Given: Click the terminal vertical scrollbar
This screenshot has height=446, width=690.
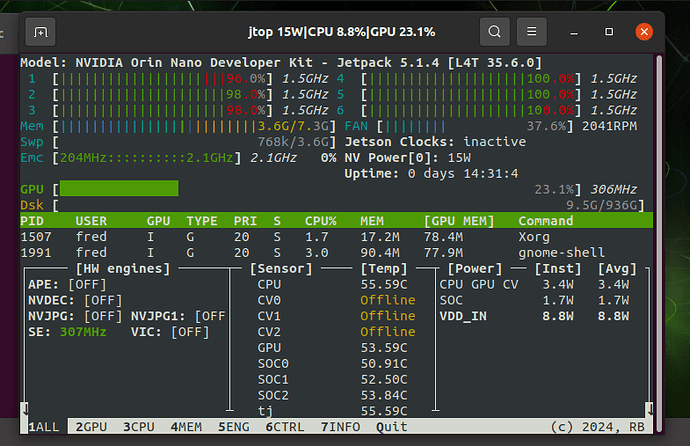Looking at the screenshot, I should [659, 243].
